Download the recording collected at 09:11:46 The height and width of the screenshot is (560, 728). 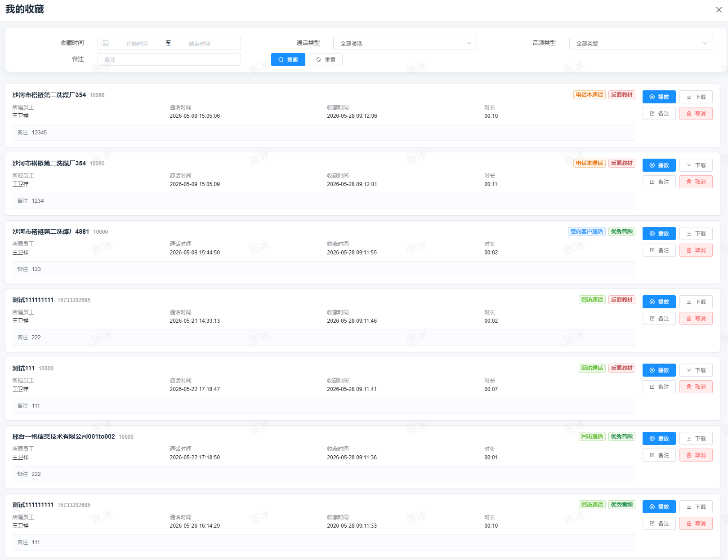click(696, 302)
